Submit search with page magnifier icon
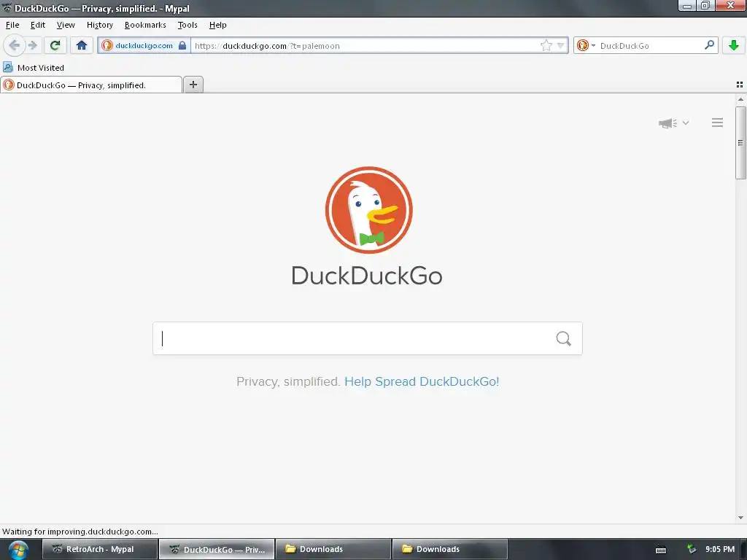The image size is (747, 560). pyautogui.click(x=563, y=338)
